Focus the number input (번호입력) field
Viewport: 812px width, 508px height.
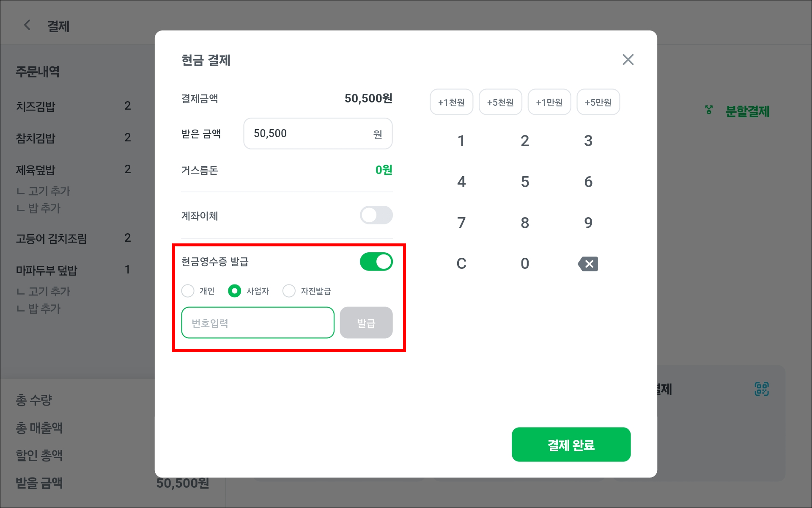258,323
